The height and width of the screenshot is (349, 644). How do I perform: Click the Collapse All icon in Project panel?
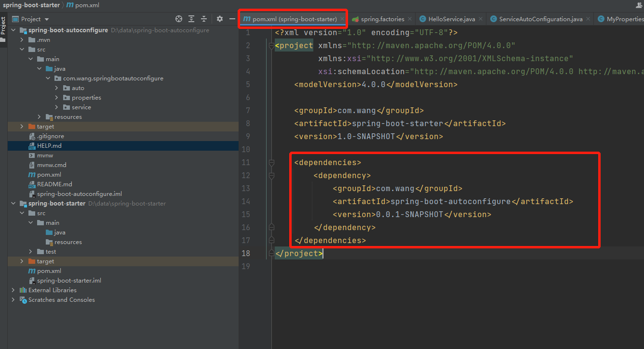pyautogui.click(x=204, y=19)
